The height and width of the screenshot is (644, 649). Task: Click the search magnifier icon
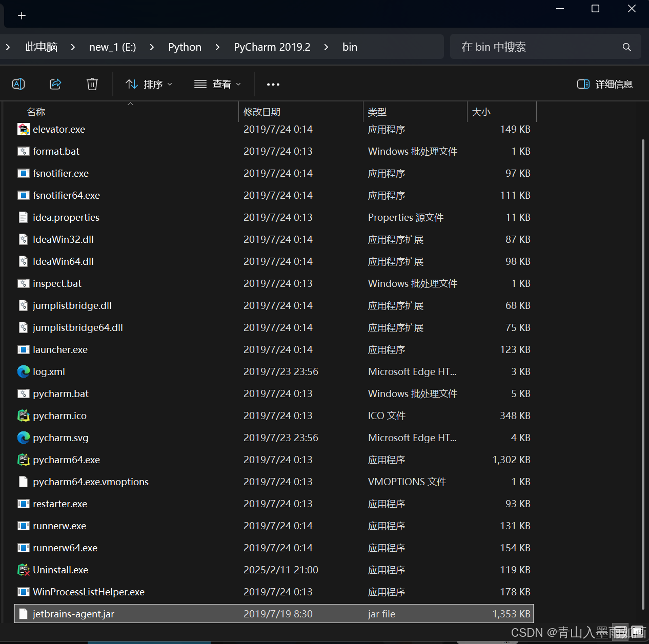tap(626, 47)
